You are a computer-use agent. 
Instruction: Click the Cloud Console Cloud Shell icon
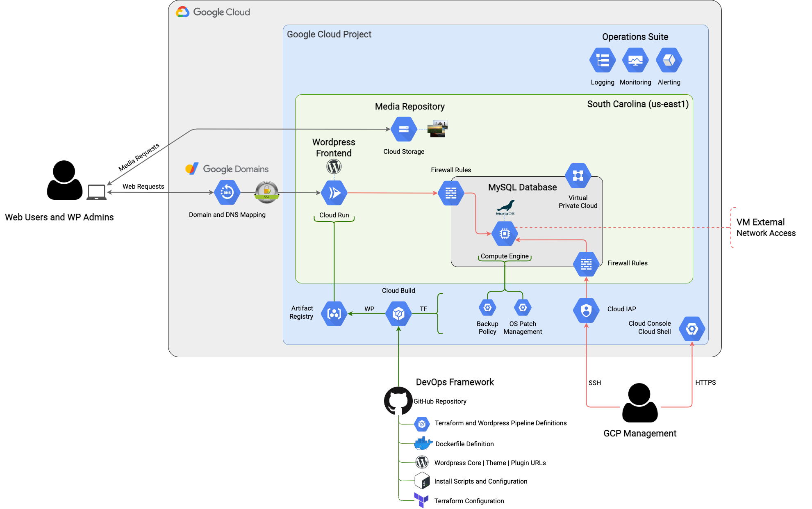(692, 329)
